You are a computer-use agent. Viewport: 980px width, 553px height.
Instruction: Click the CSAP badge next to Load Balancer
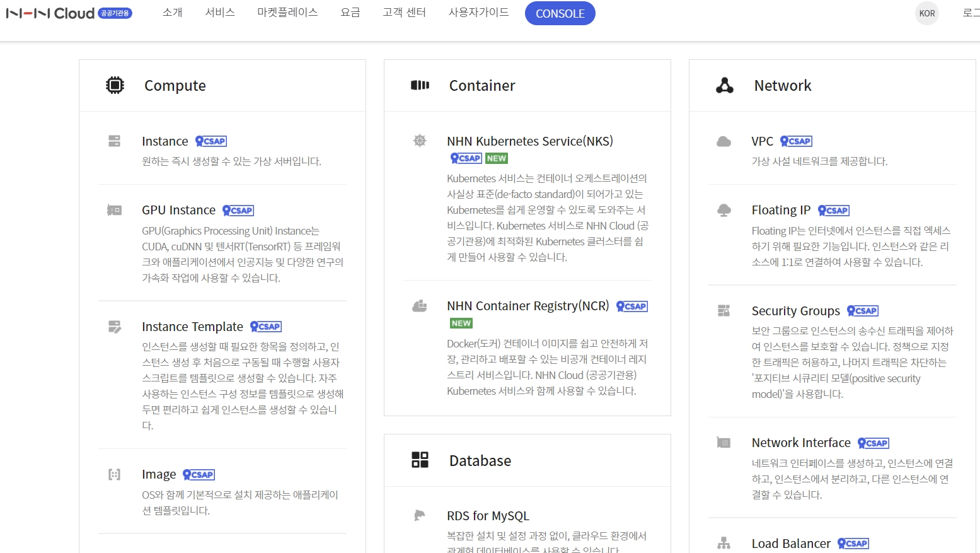[853, 543]
